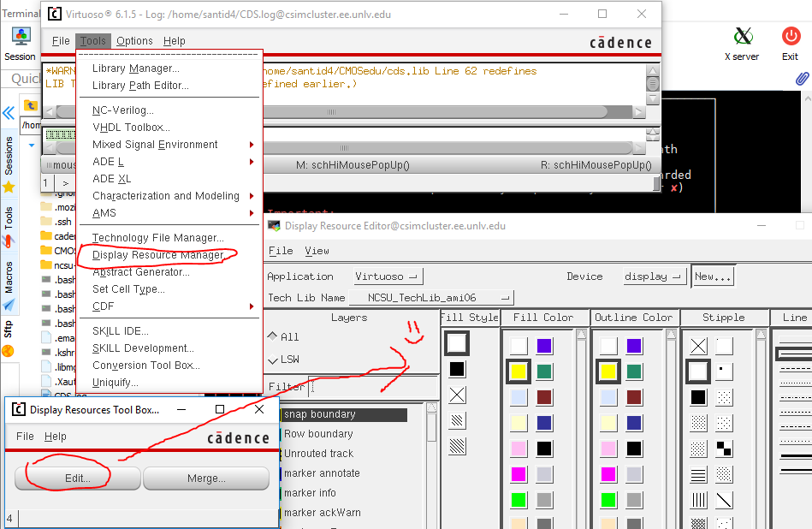Viewport: 812px width, 529px height.
Task: Select the solid black fill style
Action: pos(457,369)
